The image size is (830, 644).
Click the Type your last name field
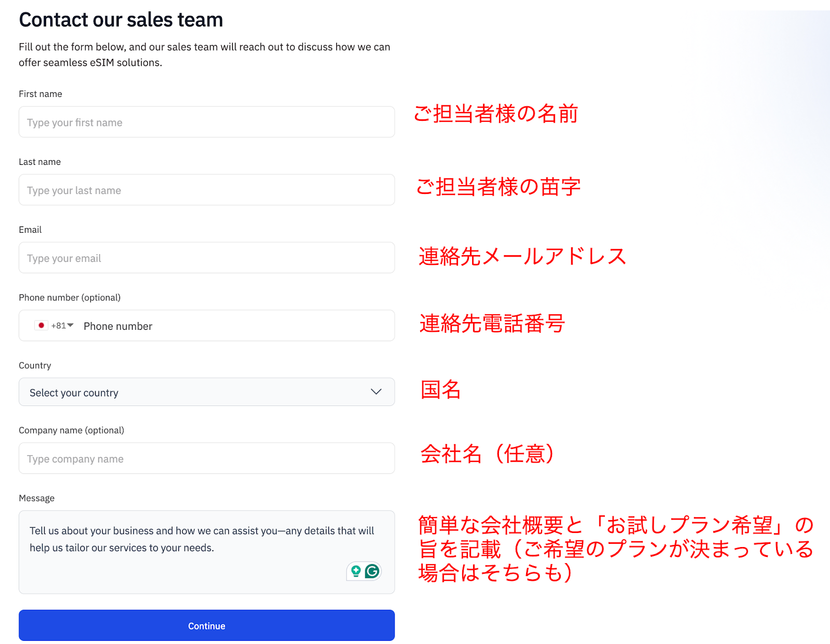tap(206, 190)
